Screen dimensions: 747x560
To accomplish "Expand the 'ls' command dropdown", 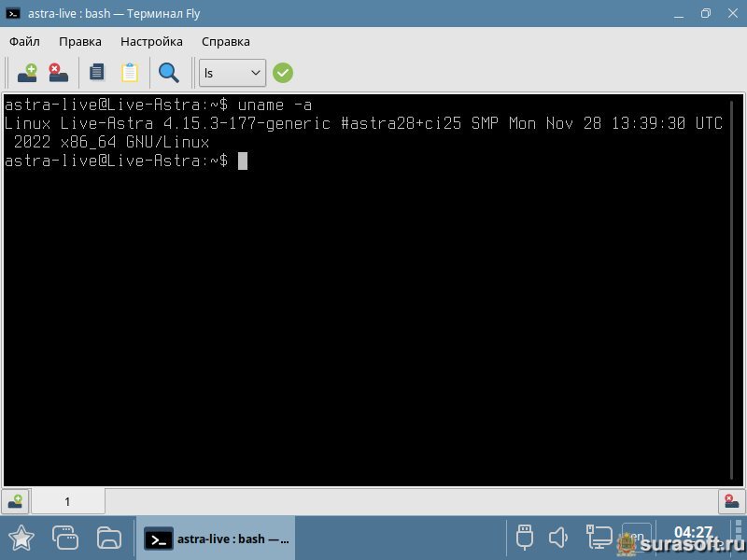I will [x=255, y=73].
